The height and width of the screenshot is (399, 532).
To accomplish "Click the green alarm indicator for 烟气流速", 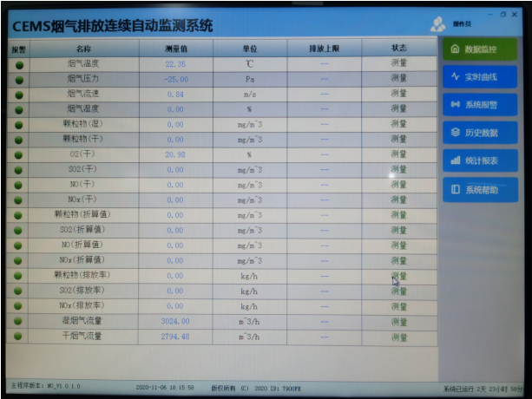I will (19, 95).
